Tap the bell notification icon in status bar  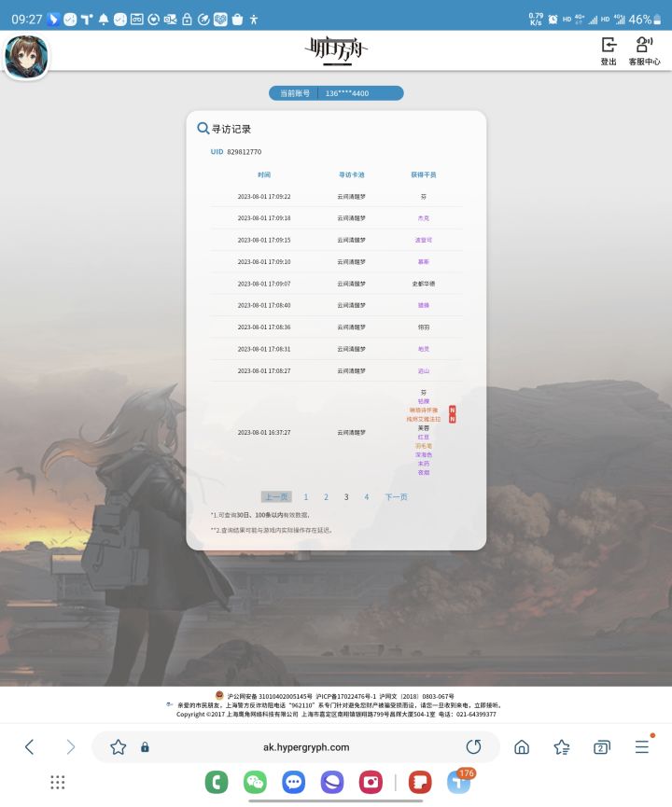coord(104,20)
